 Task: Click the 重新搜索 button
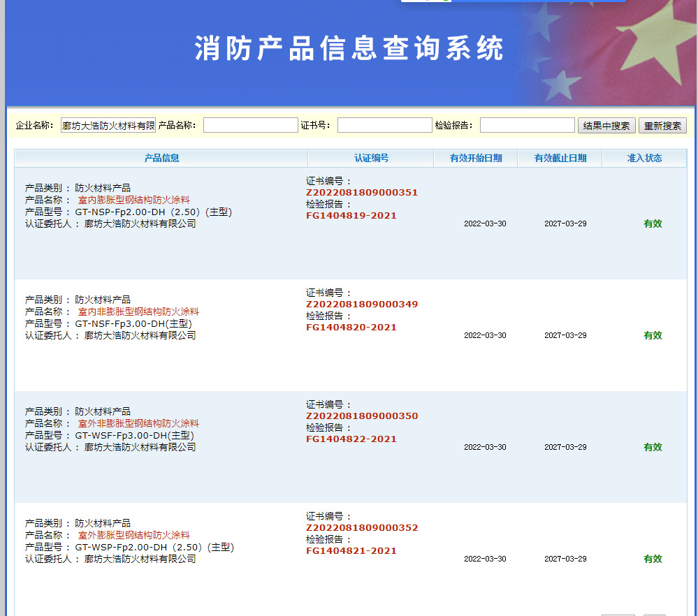tap(662, 126)
